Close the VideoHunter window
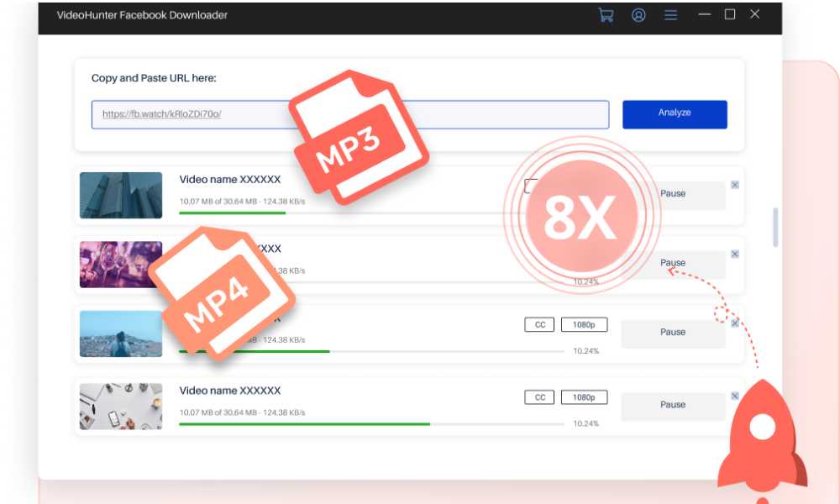840x504 pixels. [x=755, y=14]
